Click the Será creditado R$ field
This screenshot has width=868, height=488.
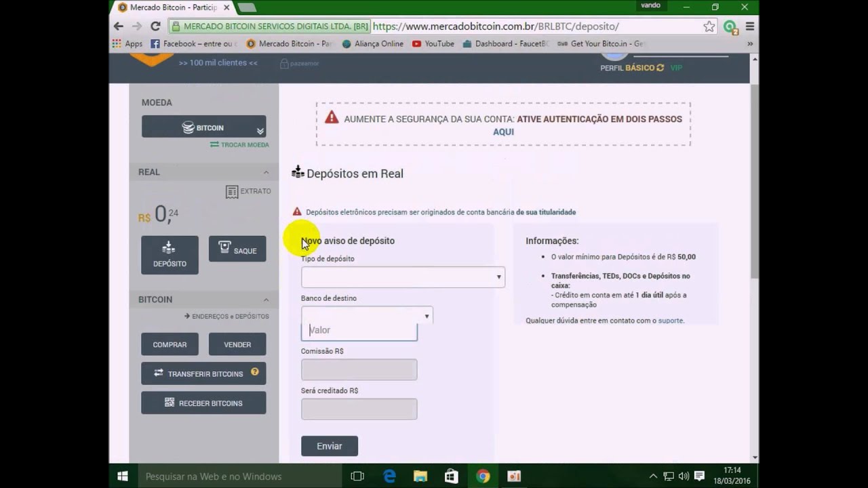pyautogui.click(x=359, y=409)
